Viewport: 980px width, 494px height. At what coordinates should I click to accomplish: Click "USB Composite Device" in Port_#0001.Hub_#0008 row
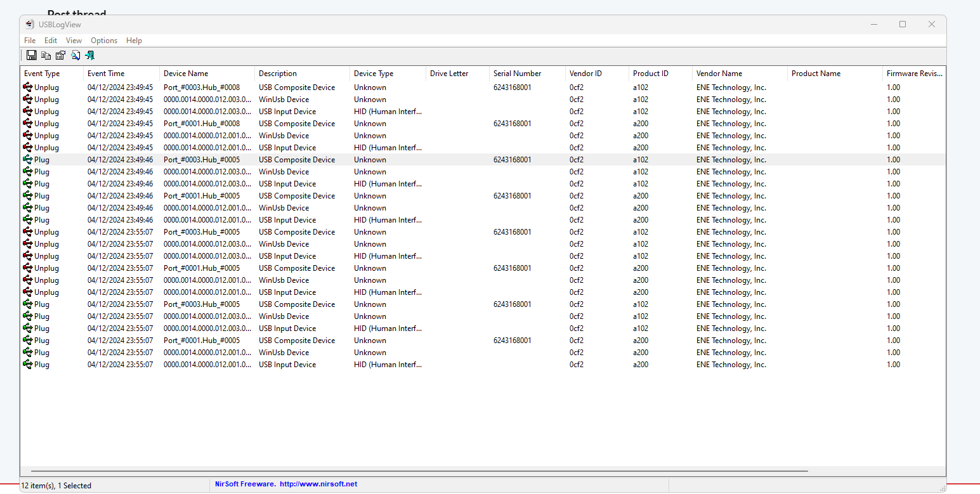tap(297, 124)
